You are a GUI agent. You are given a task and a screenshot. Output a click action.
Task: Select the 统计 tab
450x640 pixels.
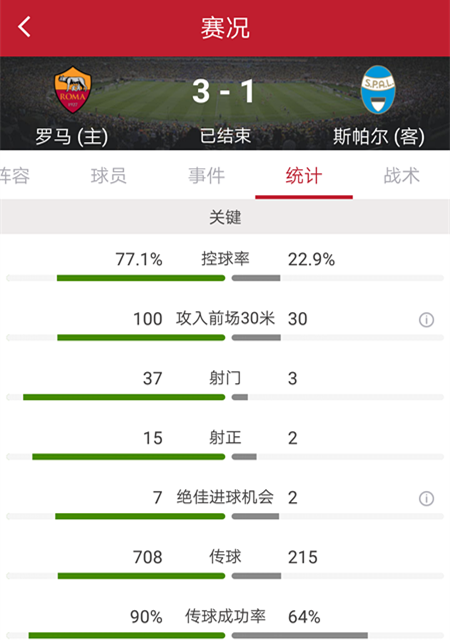pyautogui.click(x=304, y=176)
